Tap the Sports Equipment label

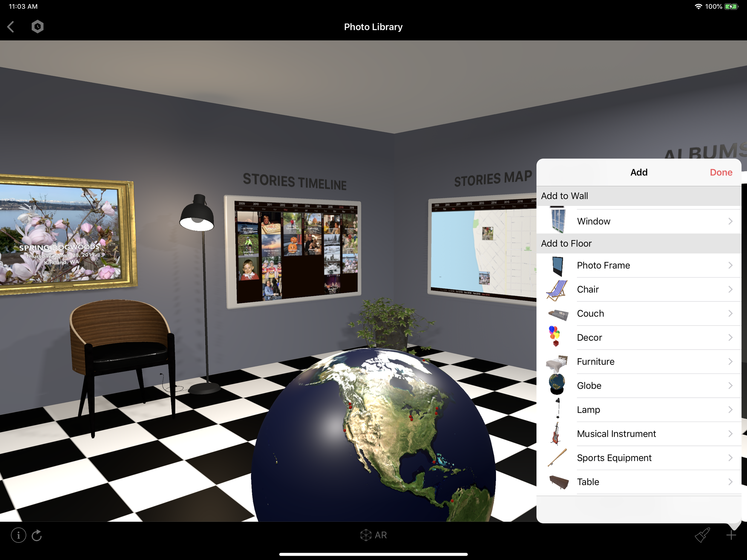pos(614,458)
